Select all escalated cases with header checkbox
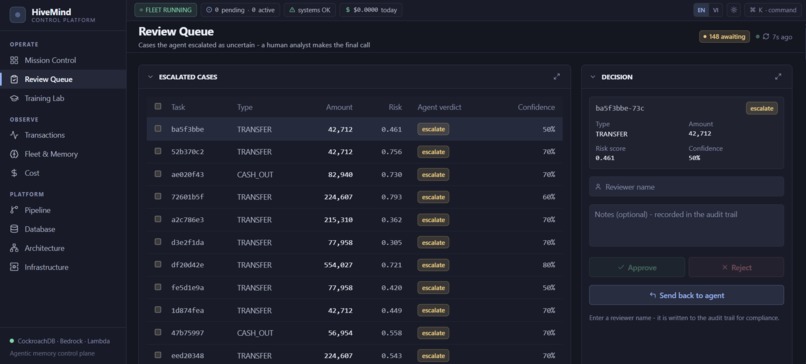Image resolution: width=806 pixels, height=364 pixels. (x=158, y=106)
